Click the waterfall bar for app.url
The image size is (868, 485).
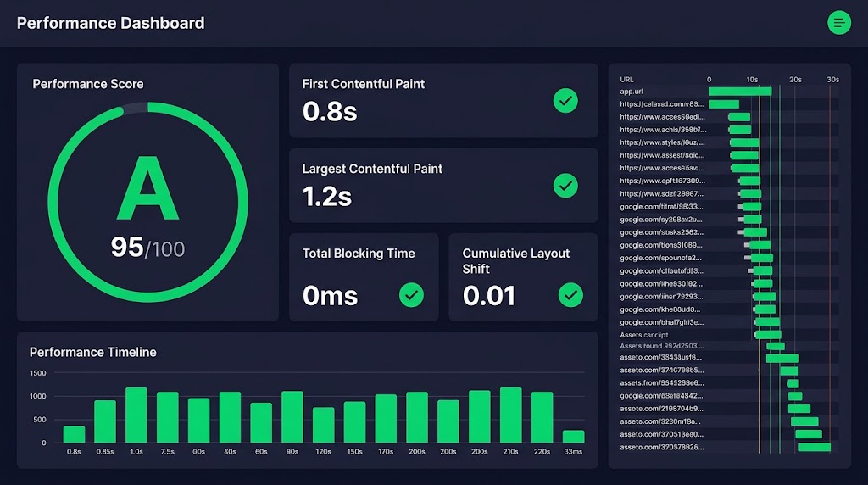tap(740, 92)
